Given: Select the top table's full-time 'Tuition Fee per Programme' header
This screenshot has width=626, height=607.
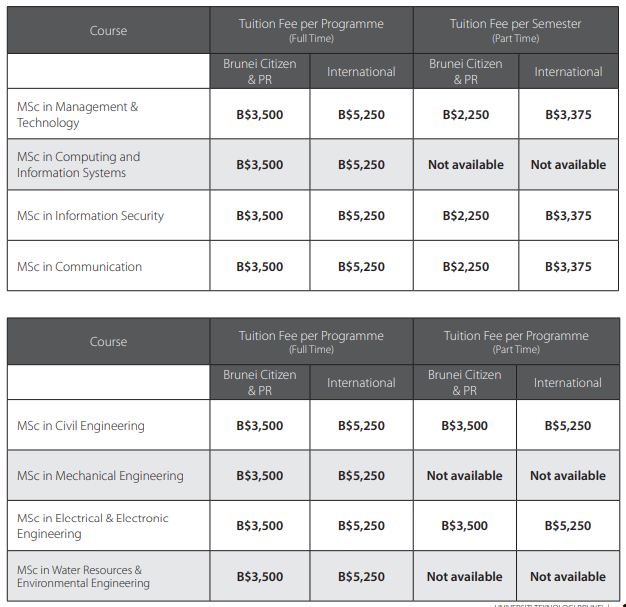Looking at the screenshot, I should point(311,30).
